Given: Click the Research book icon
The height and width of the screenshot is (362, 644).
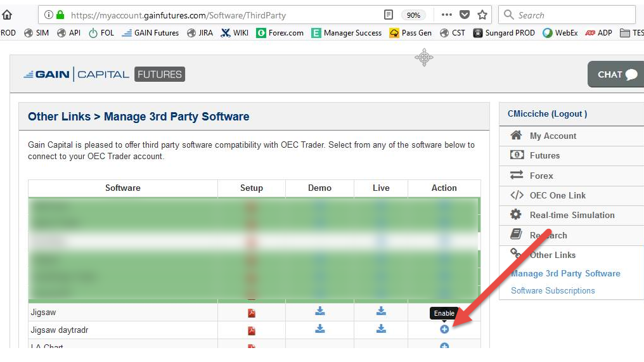Looking at the screenshot, I should (516, 234).
